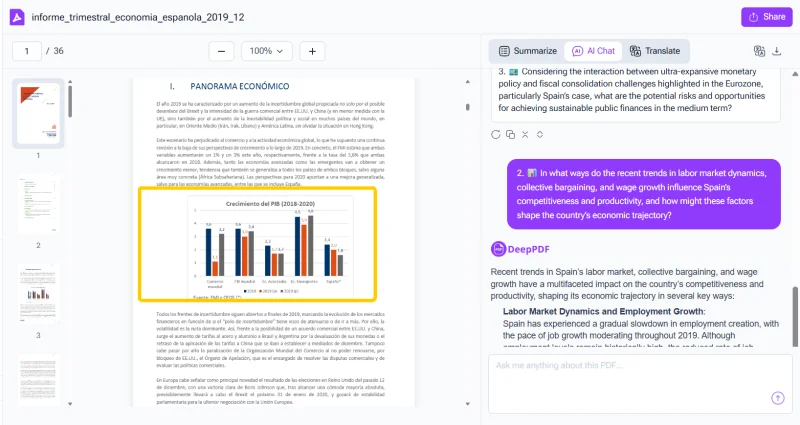Zoom out with the minus button
800x425 pixels.
click(x=222, y=51)
